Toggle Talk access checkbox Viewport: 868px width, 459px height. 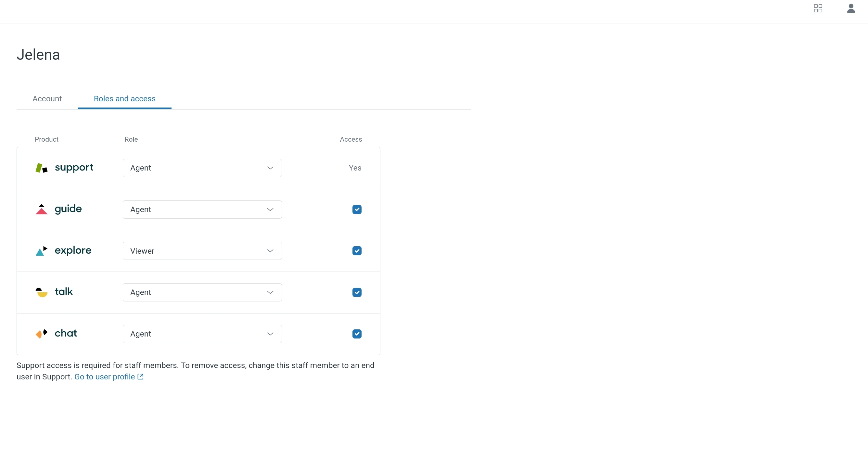click(357, 293)
